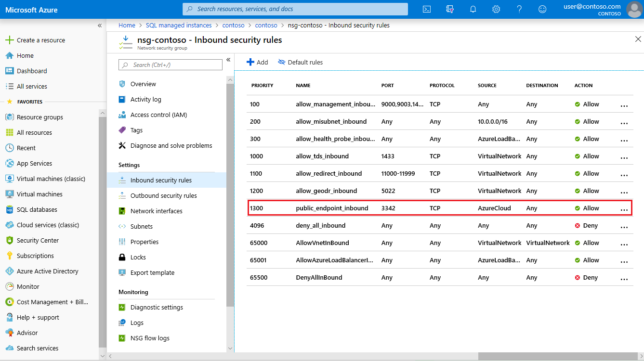Open Subnets in the Settings menu
The height and width of the screenshot is (361, 644).
[141, 226]
